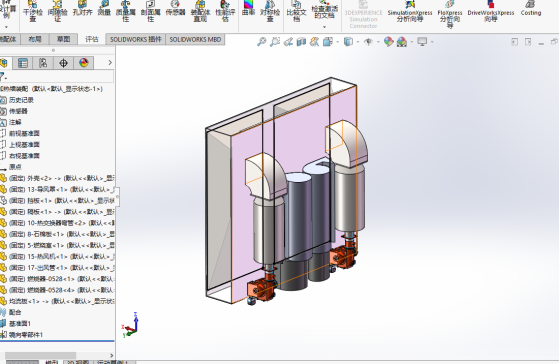Open 质量属性 mass properties
The image size is (559, 364).
pos(125,11)
